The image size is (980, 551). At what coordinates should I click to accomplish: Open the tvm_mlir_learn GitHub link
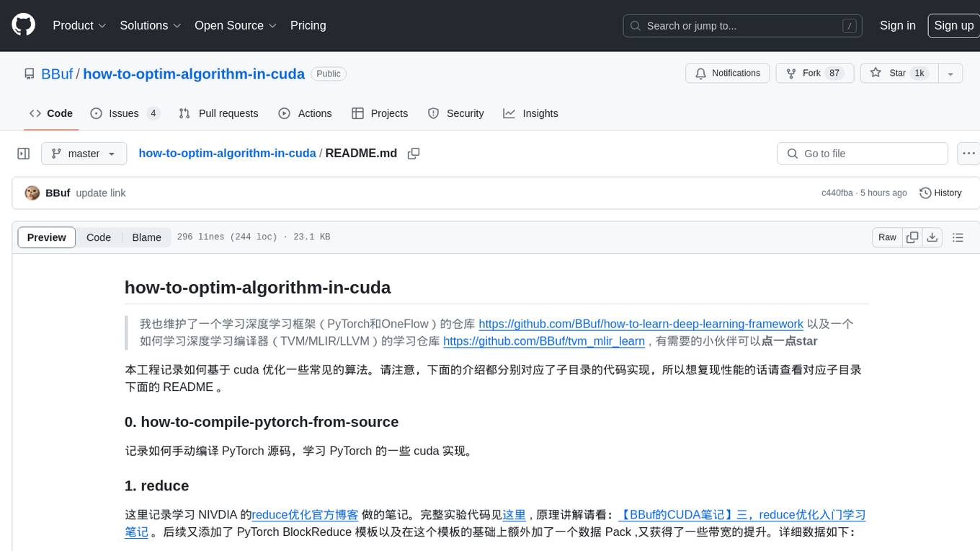click(x=544, y=341)
